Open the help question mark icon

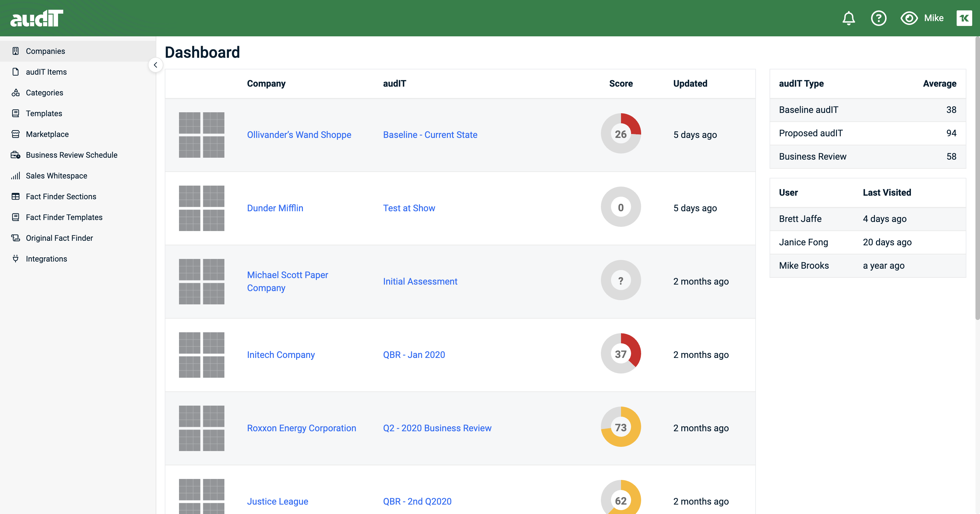(878, 18)
